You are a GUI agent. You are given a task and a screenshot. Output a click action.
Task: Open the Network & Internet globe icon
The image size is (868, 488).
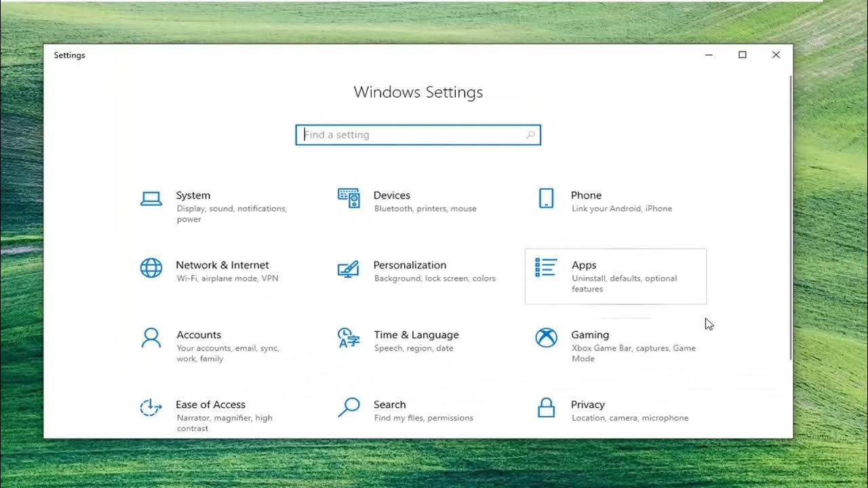point(151,268)
